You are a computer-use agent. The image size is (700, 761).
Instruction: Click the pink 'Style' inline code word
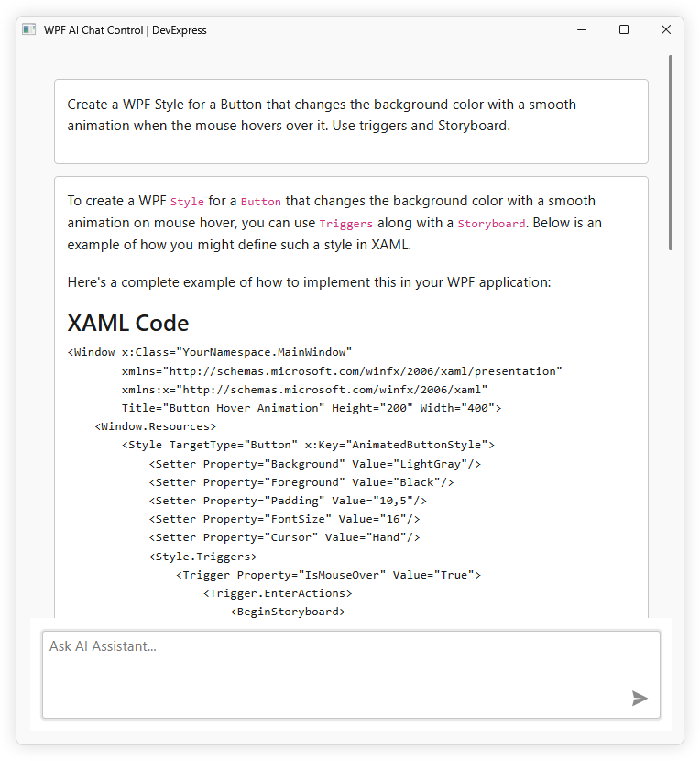click(x=187, y=202)
